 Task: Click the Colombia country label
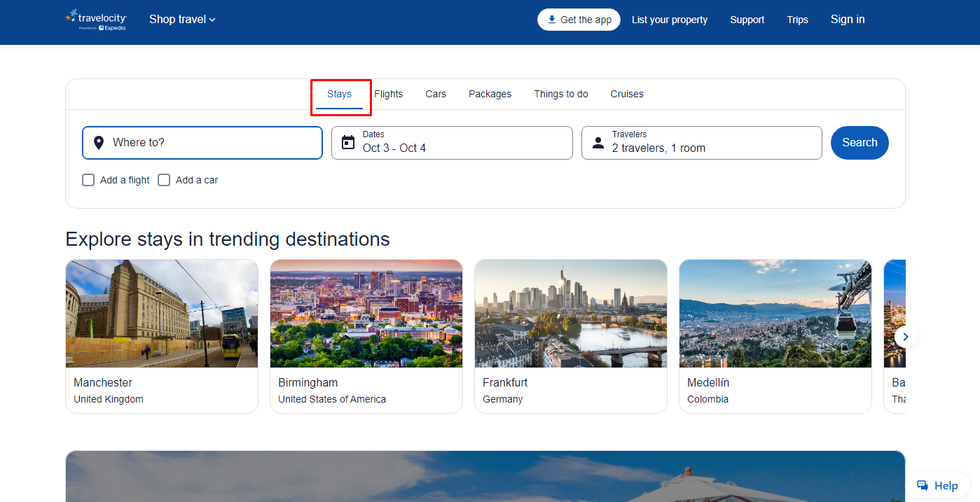[x=708, y=399]
